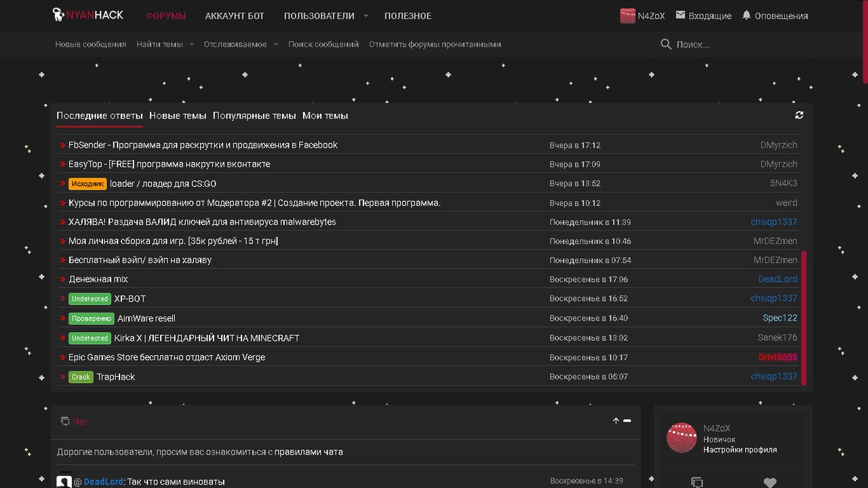Switch to Популярные темы tab
The image size is (868, 488).
tap(254, 115)
